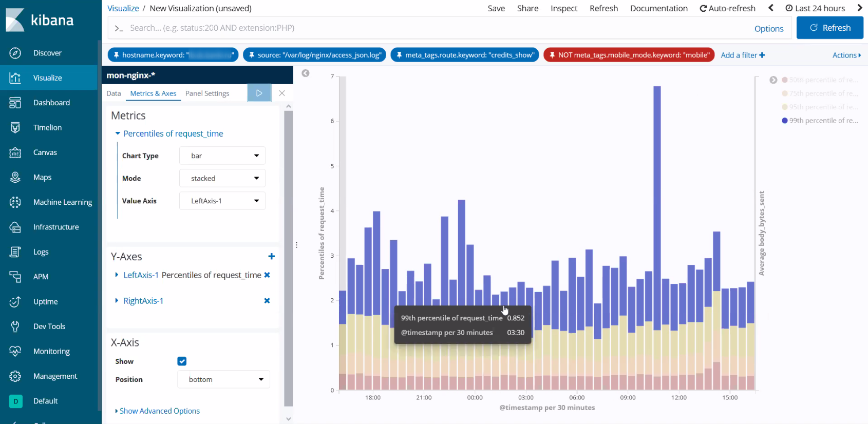Click the Apply changes play button

click(259, 93)
